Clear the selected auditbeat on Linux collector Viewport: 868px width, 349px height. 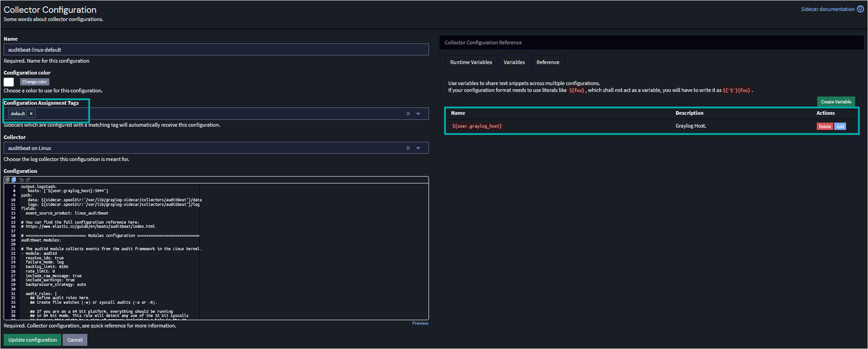[x=408, y=148]
